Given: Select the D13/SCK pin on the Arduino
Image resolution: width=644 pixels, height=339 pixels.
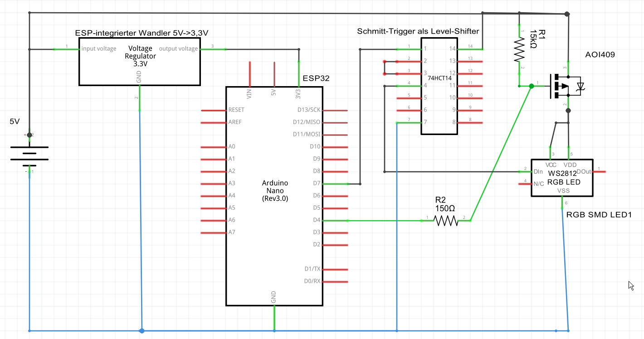Looking at the screenshot, I should [x=335, y=110].
